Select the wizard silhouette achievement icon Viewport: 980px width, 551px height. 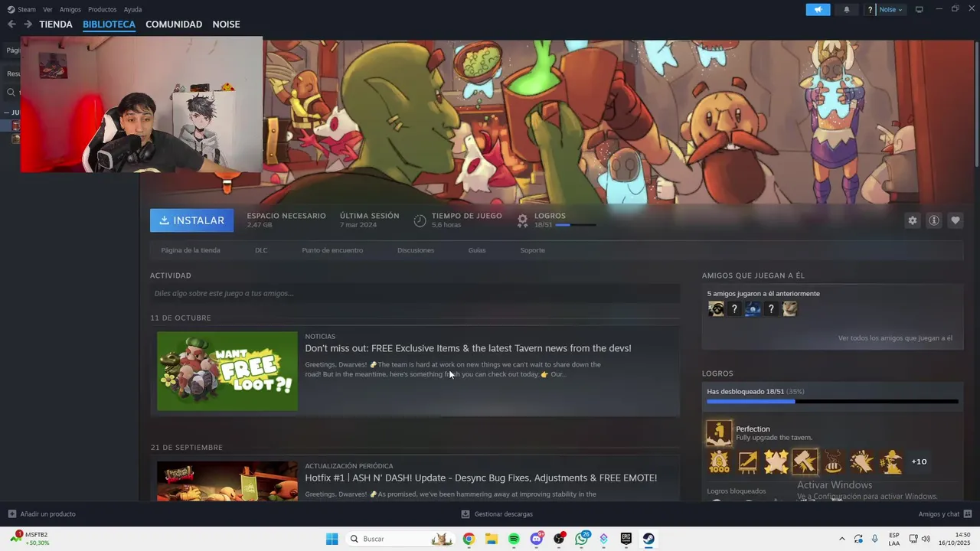tap(891, 461)
